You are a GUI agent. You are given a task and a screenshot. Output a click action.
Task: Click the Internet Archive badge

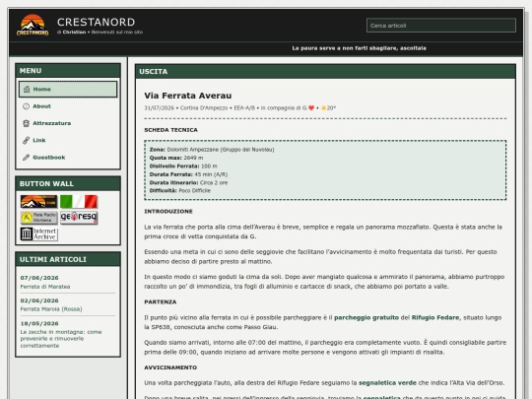[38, 234]
